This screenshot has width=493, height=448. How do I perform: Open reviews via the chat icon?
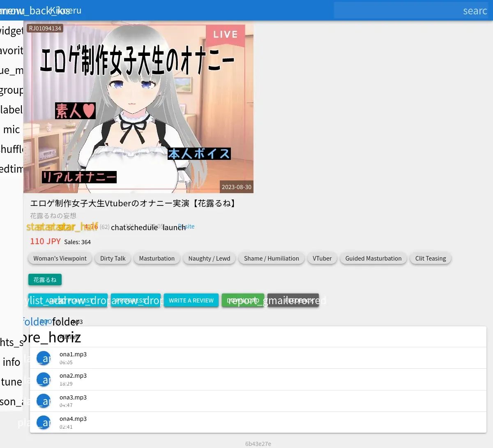[118, 227]
